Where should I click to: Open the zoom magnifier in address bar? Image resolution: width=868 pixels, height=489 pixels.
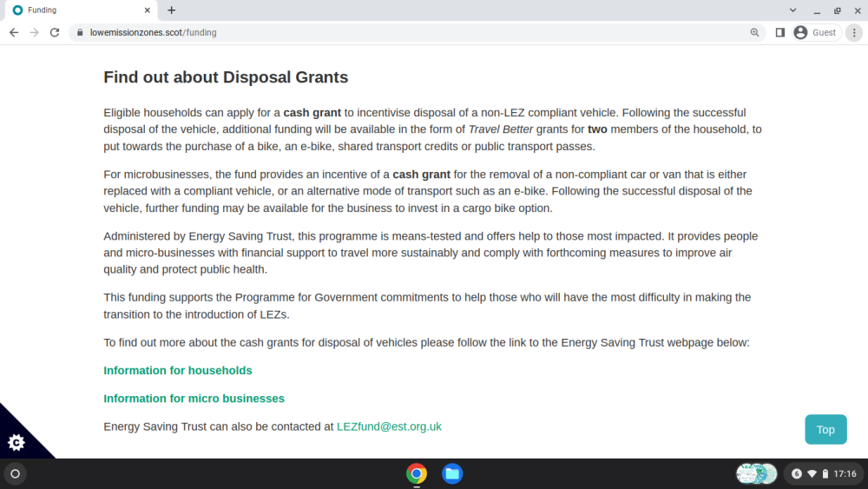click(754, 33)
